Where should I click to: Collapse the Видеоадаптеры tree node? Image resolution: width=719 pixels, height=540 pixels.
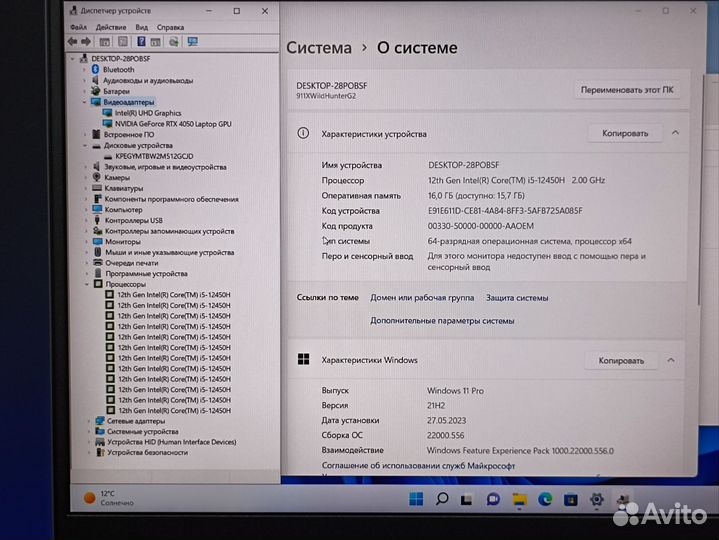(x=84, y=102)
